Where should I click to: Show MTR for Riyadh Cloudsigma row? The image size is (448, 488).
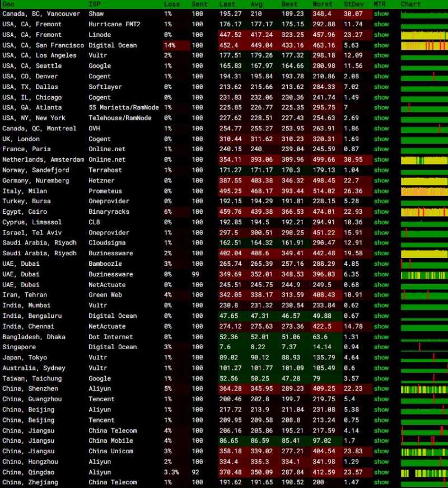pos(381,243)
